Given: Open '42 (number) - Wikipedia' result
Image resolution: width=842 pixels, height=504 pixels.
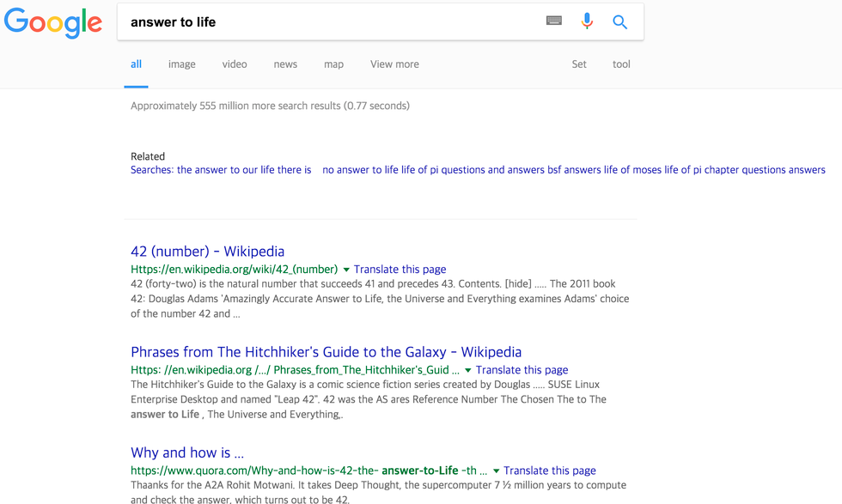Looking at the screenshot, I should [207, 252].
